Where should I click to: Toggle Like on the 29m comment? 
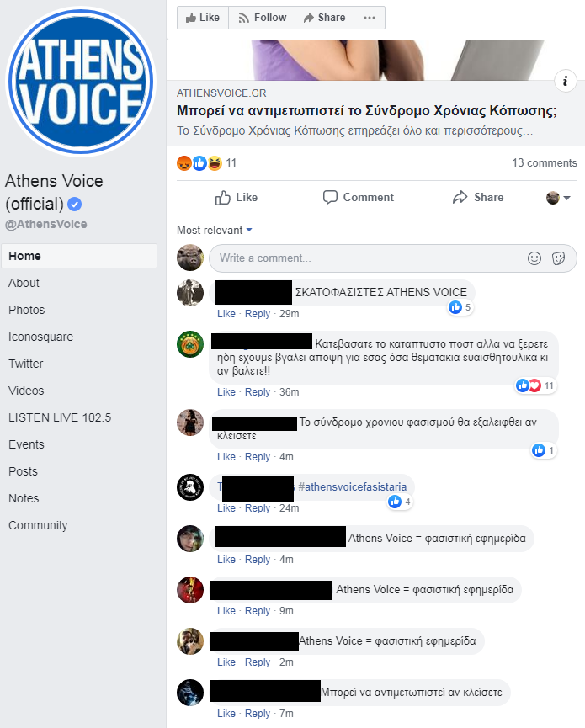tap(226, 314)
